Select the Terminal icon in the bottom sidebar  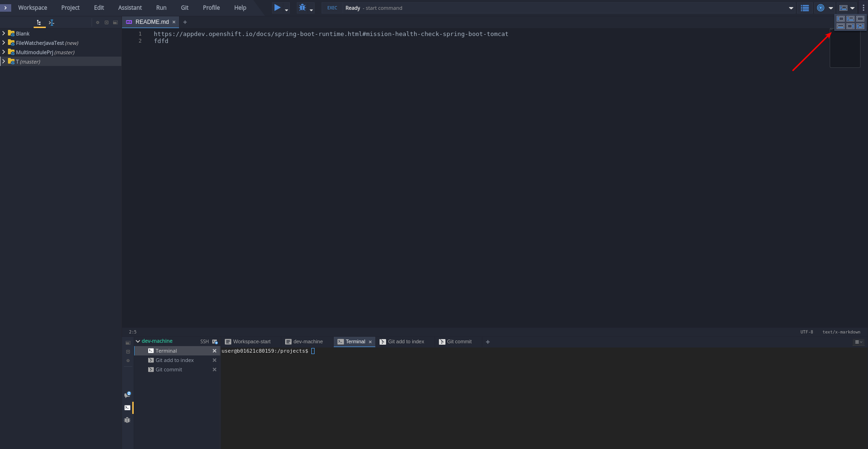[127, 407]
